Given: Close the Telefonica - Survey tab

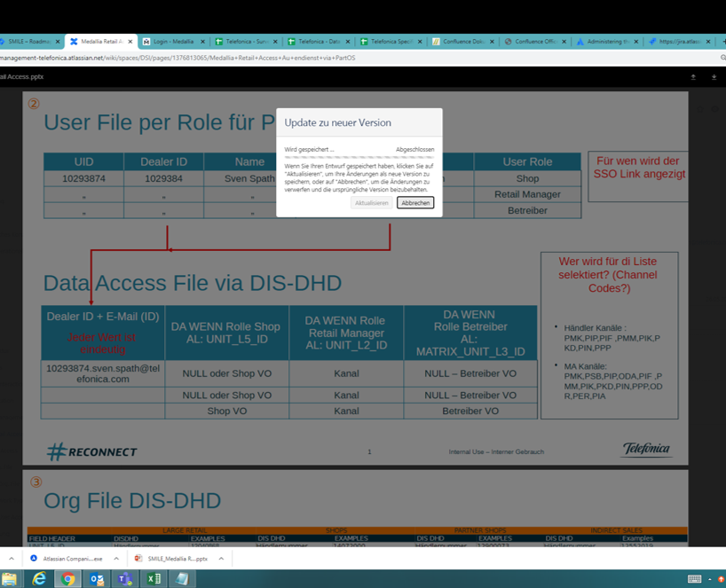Looking at the screenshot, I should click(x=275, y=42).
